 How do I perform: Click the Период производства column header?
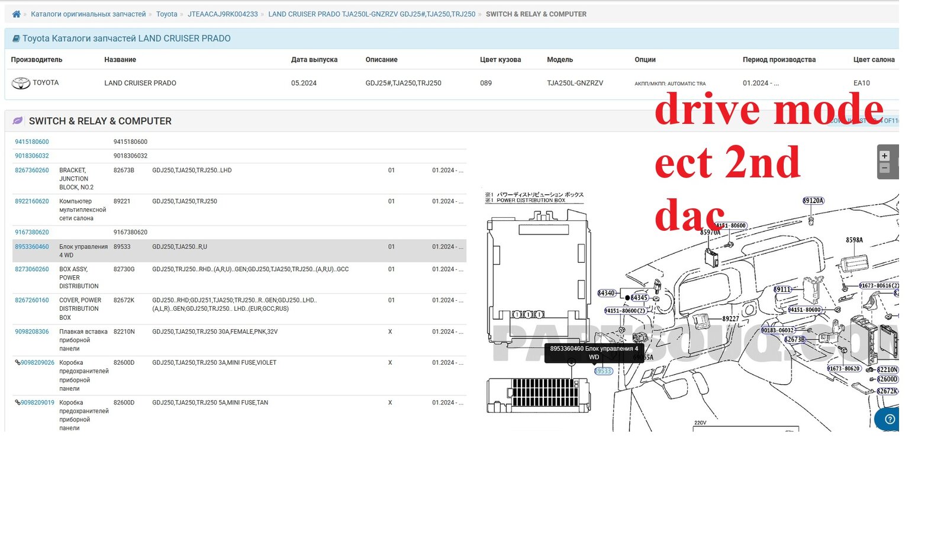[x=779, y=60]
